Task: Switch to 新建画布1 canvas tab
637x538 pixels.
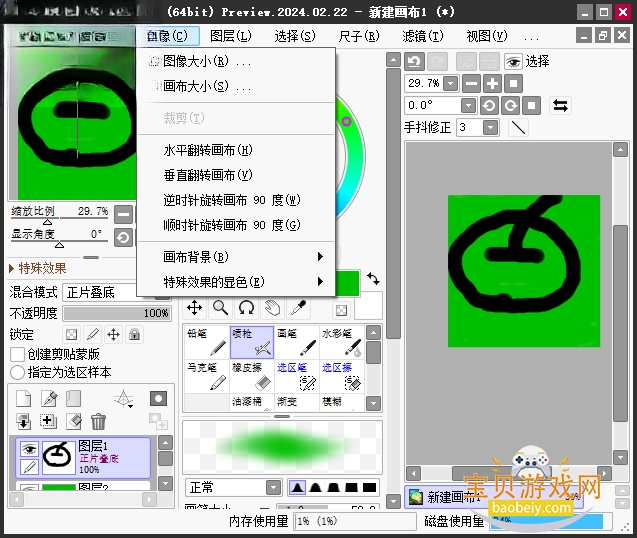Action: click(x=494, y=497)
